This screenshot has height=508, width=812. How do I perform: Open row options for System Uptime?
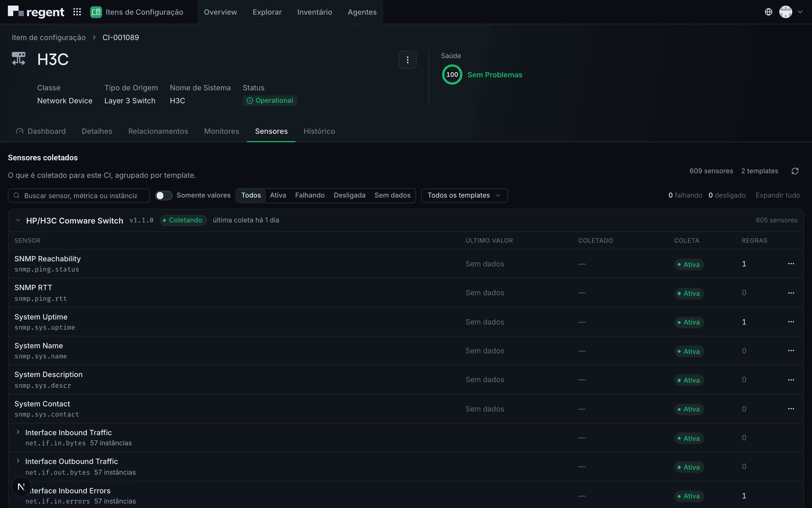pyautogui.click(x=791, y=322)
